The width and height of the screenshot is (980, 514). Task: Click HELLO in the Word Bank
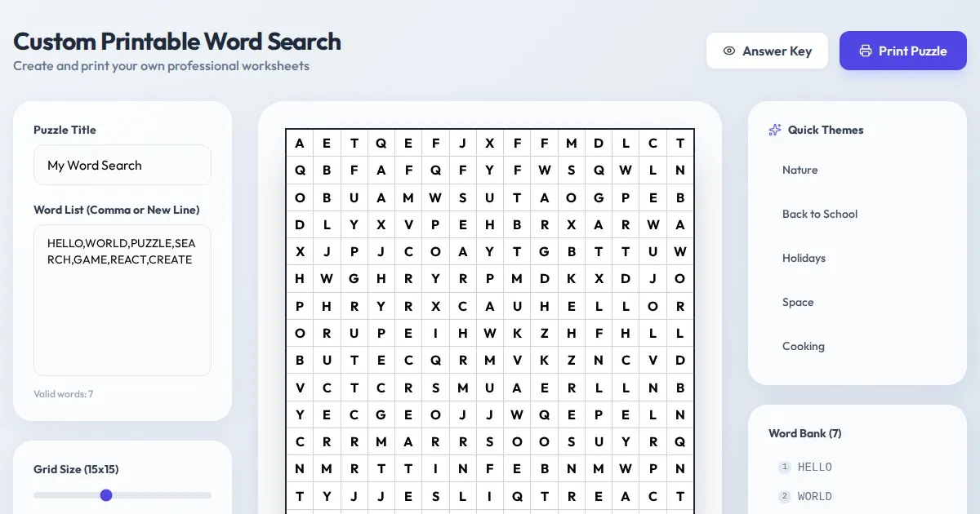(x=815, y=467)
